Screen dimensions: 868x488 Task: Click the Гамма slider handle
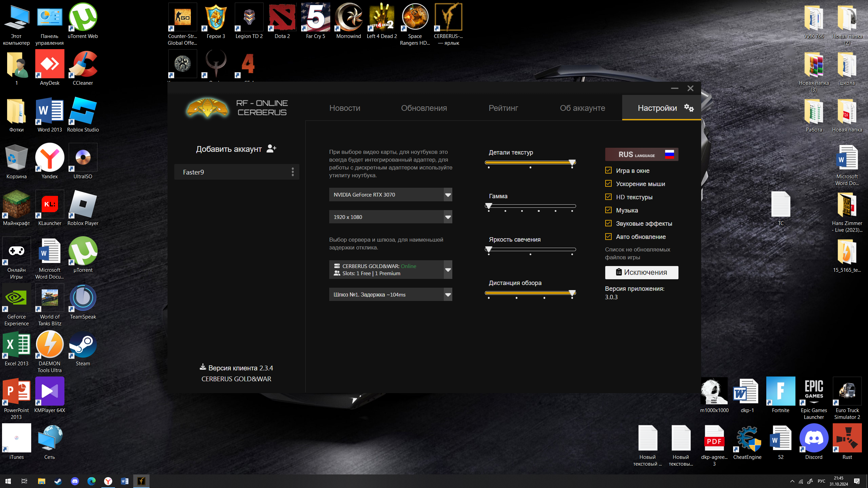click(x=489, y=206)
